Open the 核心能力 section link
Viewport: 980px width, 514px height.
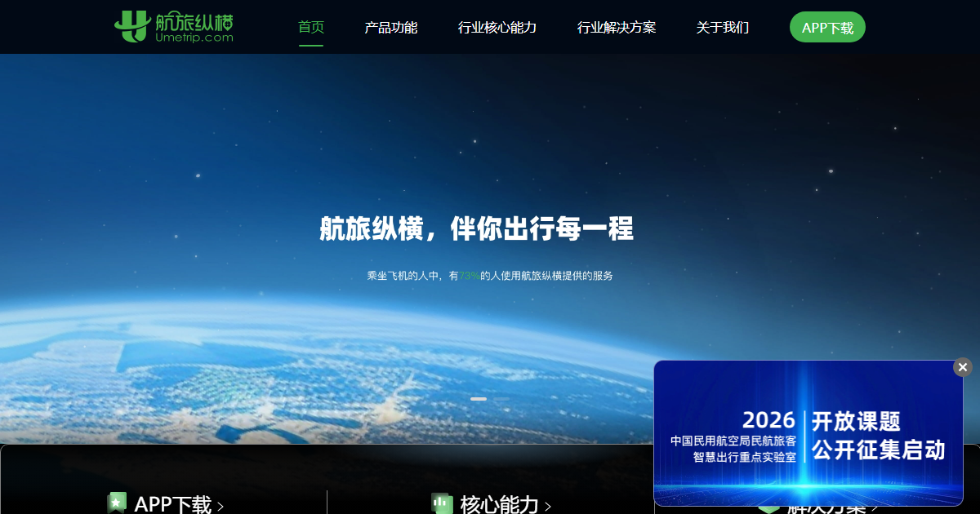click(499, 504)
